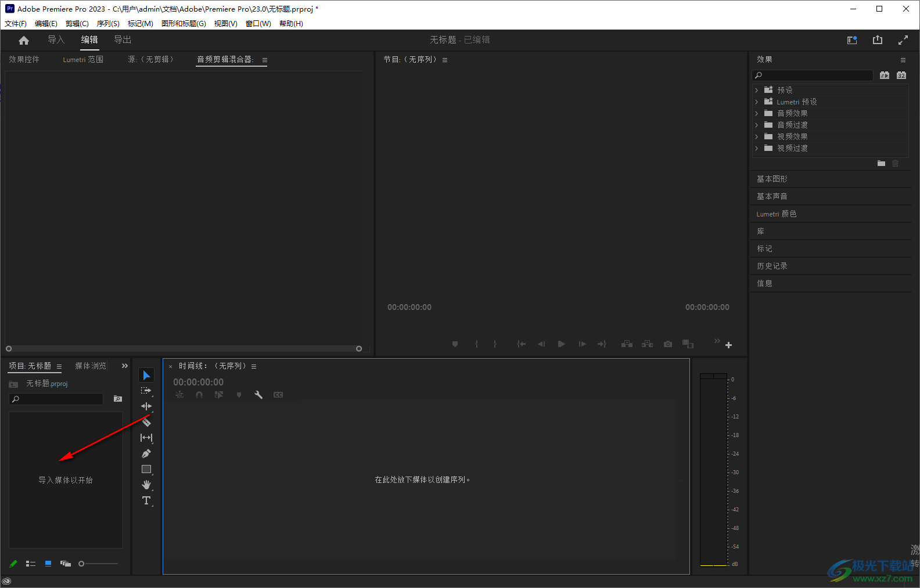Click Comparison View icon
The height and width of the screenshot is (588, 920).
pos(688,344)
